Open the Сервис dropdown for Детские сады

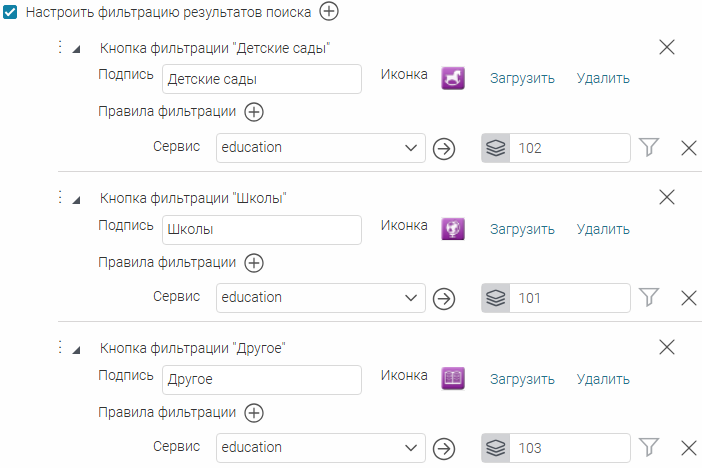click(x=321, y=148)
